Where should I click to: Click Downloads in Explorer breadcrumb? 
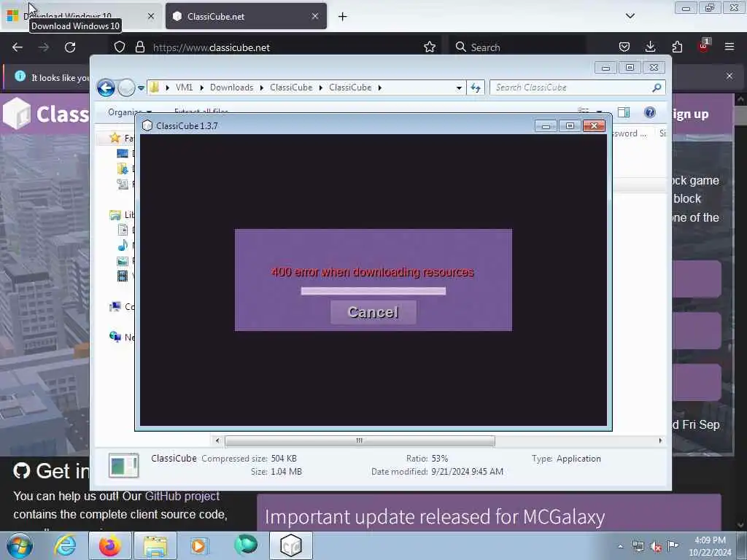click(x=231, y=87)
